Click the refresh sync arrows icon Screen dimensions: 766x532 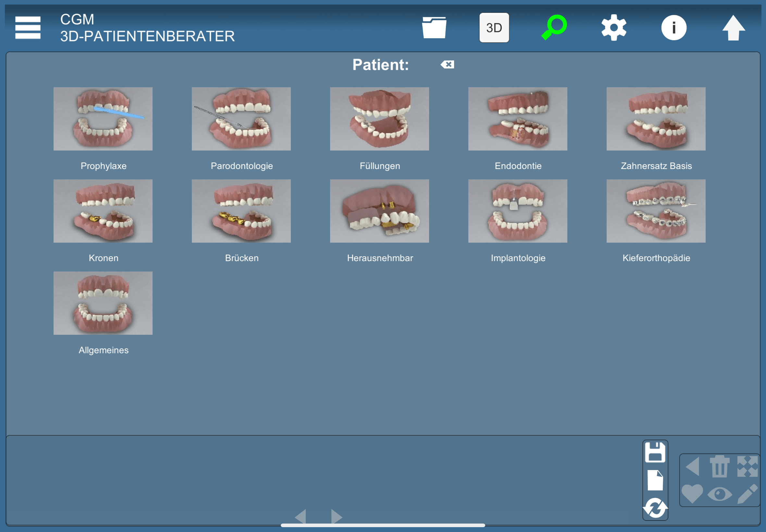655,508
